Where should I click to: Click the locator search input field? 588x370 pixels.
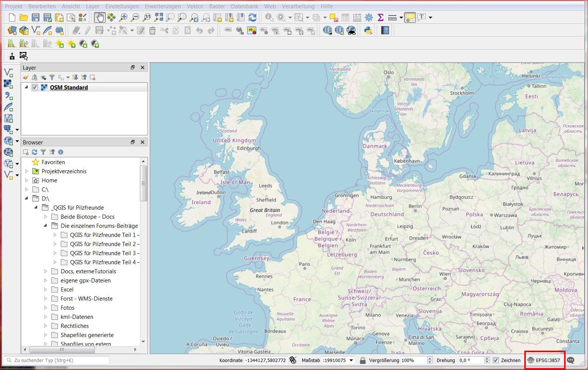(57, 360)
